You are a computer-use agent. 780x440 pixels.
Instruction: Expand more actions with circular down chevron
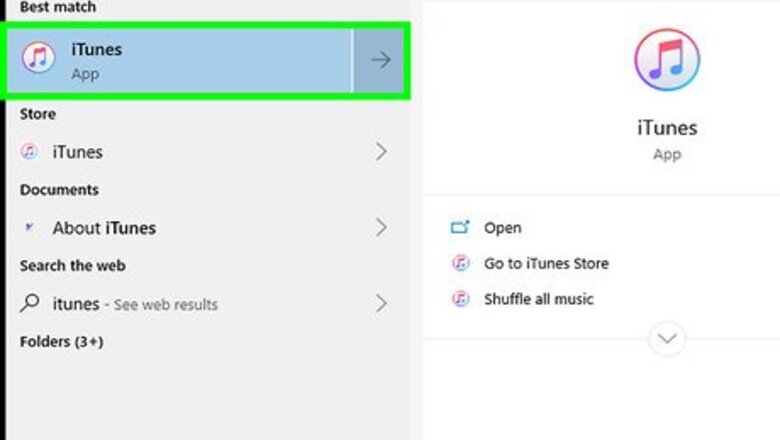click(667, 340)
